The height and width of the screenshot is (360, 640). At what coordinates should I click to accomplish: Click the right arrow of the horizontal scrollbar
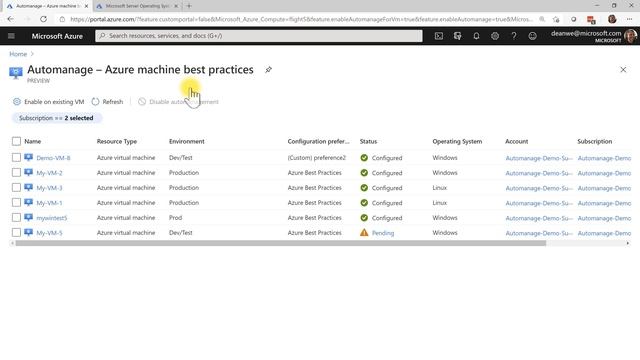(x=628, y=243)
